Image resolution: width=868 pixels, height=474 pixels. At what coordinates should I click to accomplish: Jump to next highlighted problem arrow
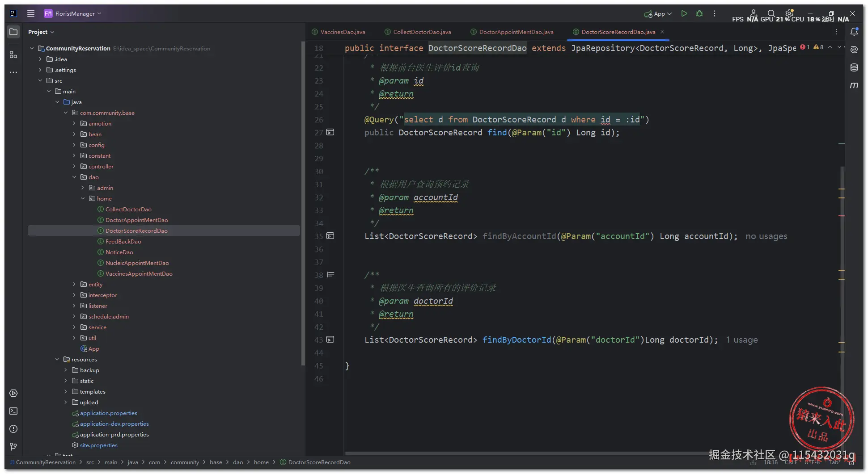click(x=839, y=47)
